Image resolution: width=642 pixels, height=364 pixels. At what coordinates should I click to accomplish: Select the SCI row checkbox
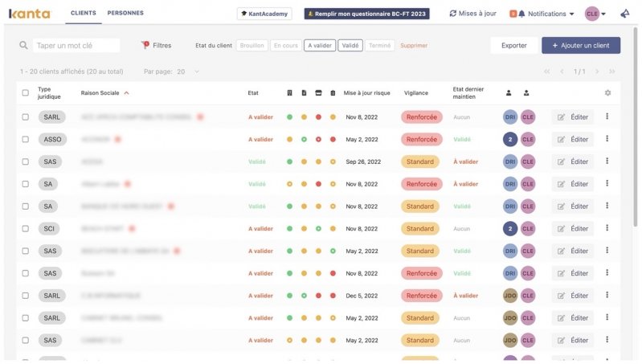tap(25, 229)
